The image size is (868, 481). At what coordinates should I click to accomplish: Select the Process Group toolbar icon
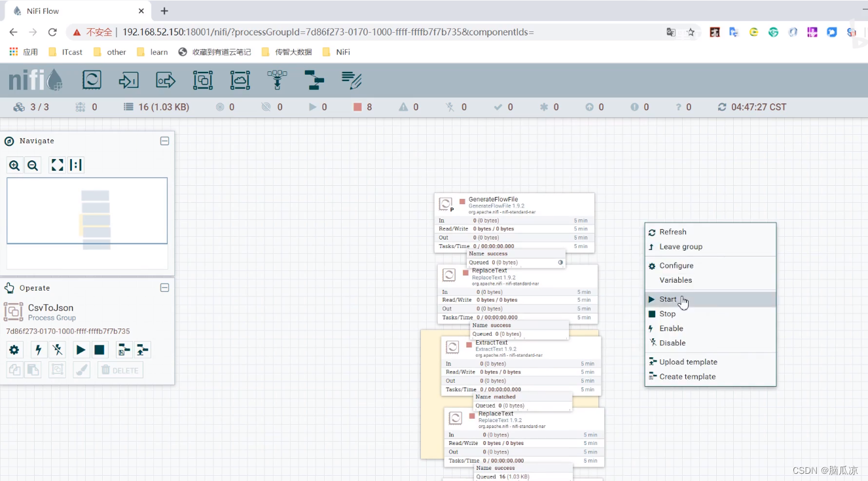[x=203, y=80]
